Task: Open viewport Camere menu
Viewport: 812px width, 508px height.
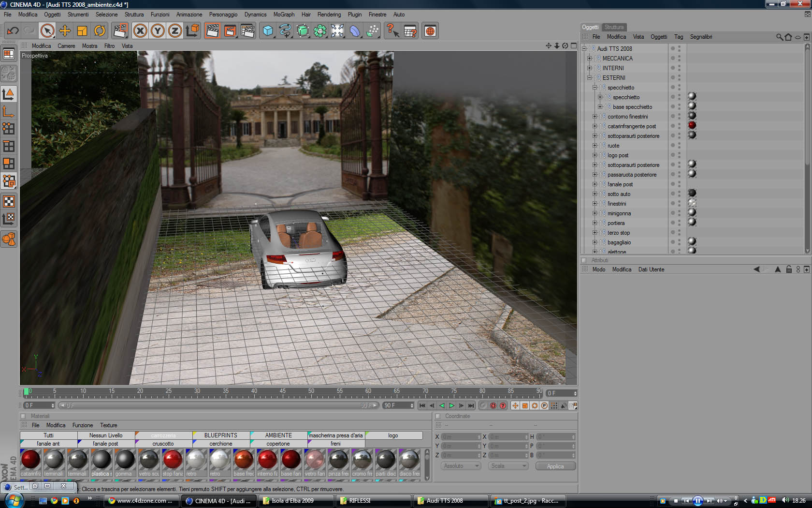Action: coord(66,46)
